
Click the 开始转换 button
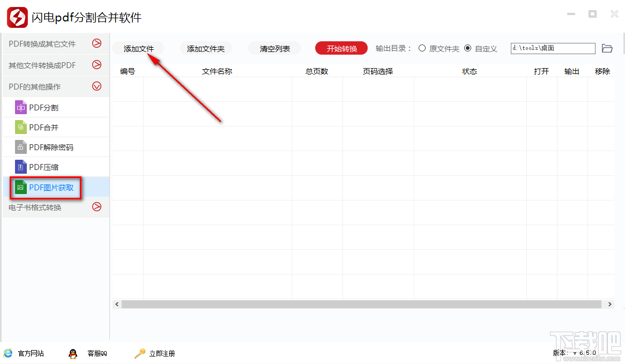click(x=341, y=48)
